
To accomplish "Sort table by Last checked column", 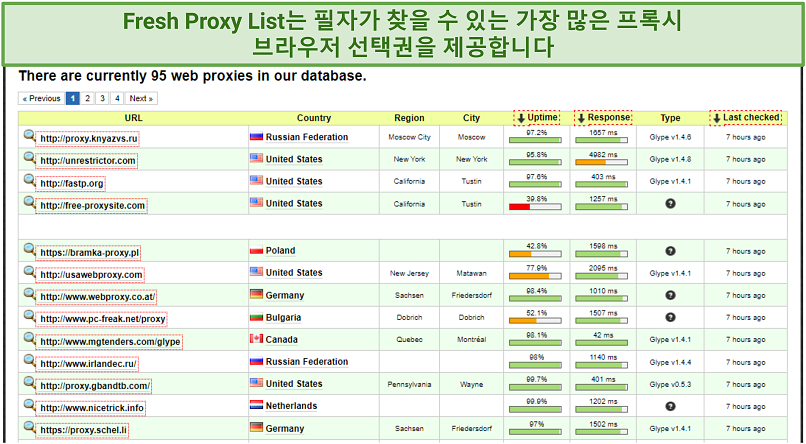I will point(746,118).
